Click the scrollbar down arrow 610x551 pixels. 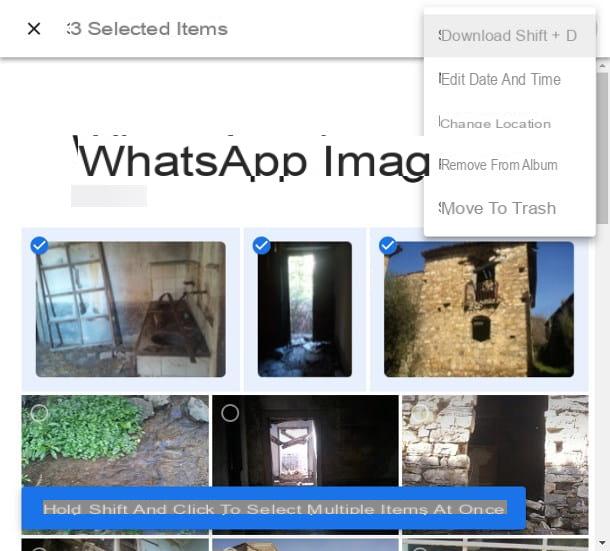(x=602, y=542)
